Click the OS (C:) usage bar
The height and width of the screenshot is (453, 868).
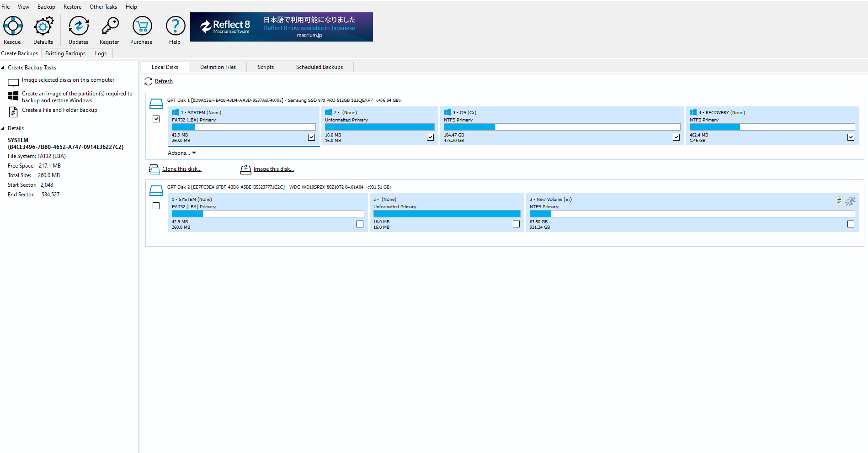pyautogui.click(x=562, y=127)
